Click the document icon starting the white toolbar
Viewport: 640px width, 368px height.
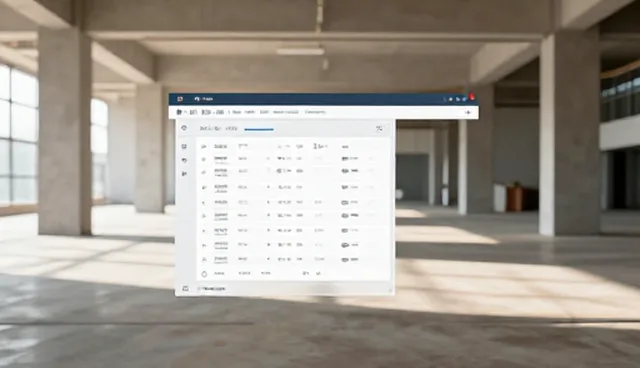pyautogui.click(x=179, y=112)
